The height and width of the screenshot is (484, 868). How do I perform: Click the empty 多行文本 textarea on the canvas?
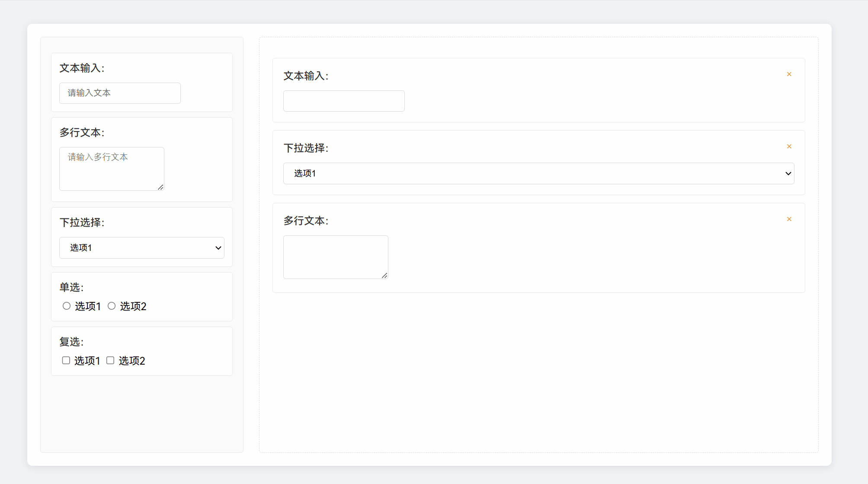tap(335, 257)
